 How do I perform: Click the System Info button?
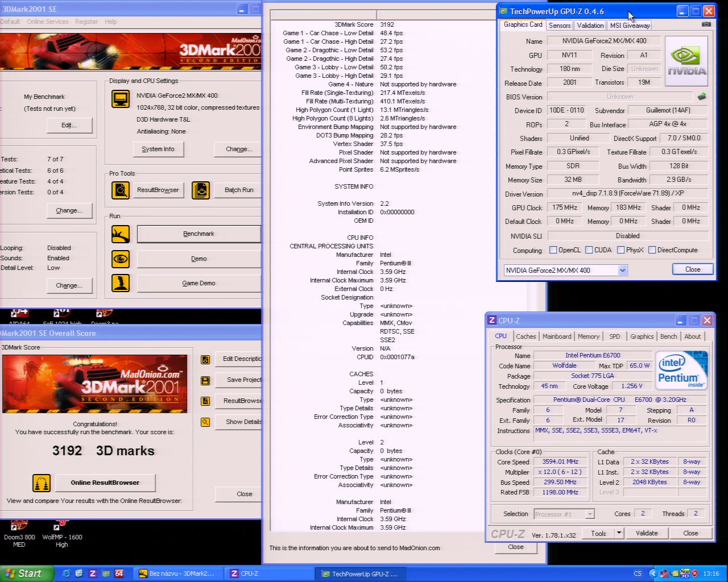(x=158, y=149)
